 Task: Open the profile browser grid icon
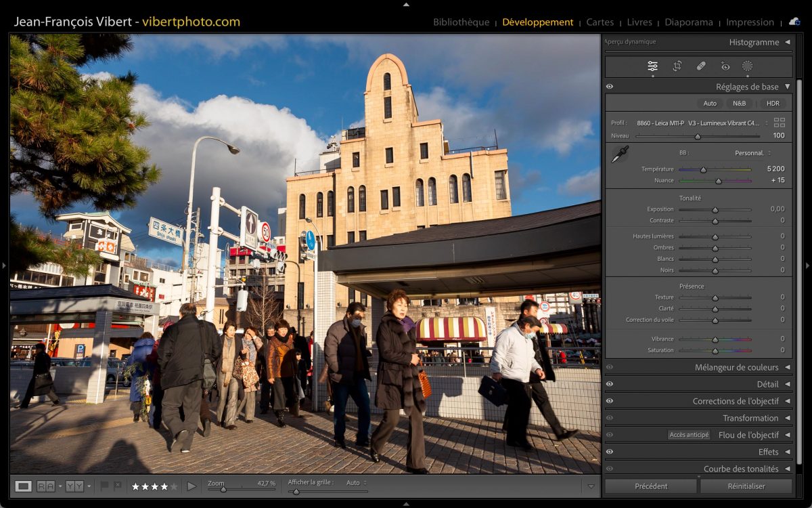point(780,123)
